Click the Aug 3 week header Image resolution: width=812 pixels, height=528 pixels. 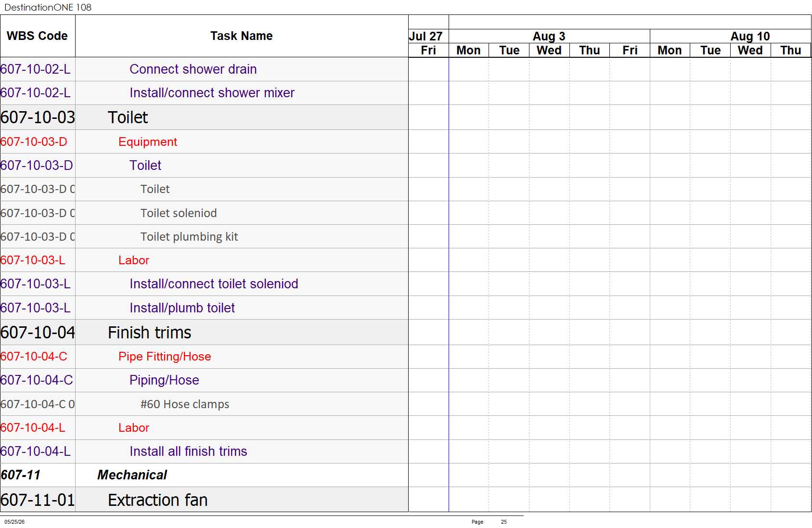pos(549,36)
